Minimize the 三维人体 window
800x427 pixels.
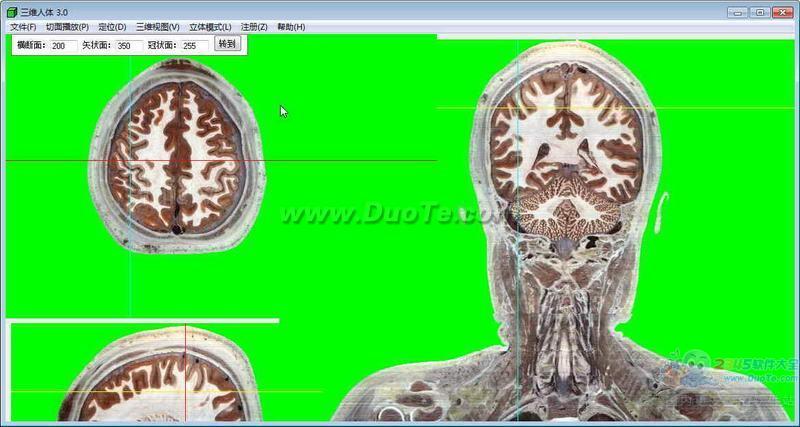coord(737,12)
